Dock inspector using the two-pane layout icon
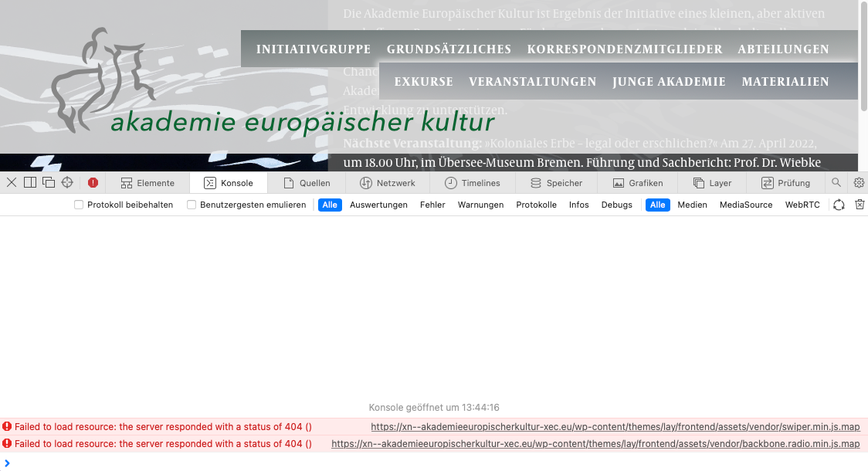Image resolution: width=868 pixels, height=471 pixels. (x=29, y=182)
